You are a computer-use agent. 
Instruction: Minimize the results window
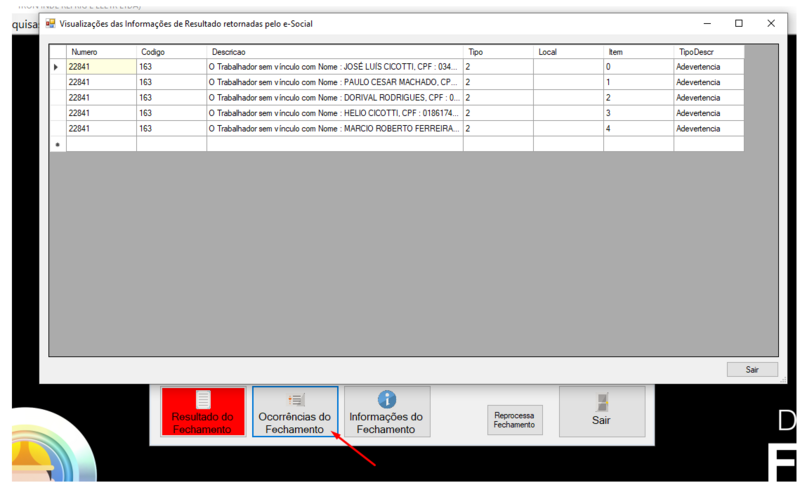[x=707, y=23]
